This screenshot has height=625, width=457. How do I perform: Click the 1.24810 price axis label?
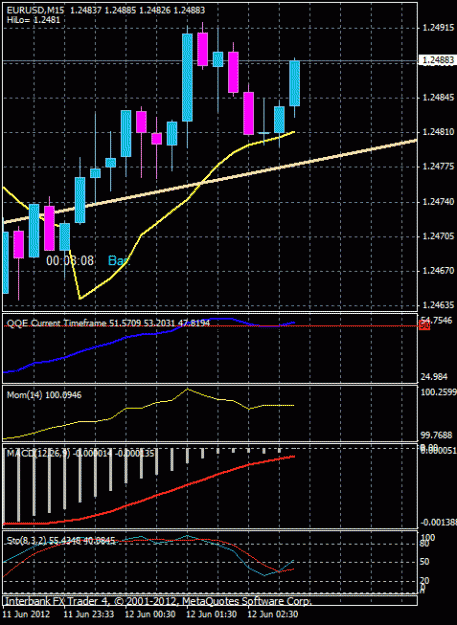point(438,132)
